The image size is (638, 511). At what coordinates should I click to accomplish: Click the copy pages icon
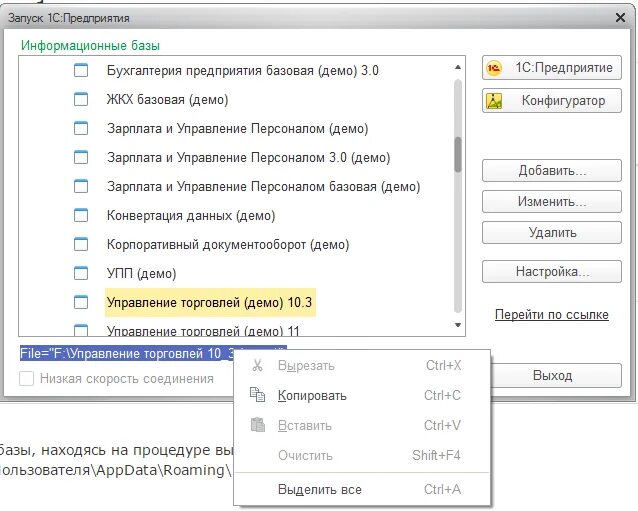[x=257, y=395]
